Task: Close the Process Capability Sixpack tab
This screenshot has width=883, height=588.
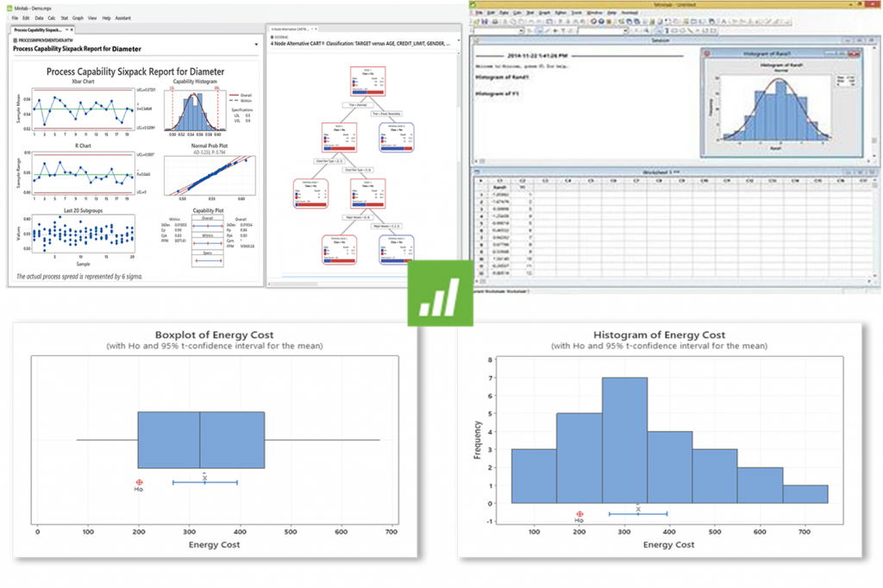Action: (72, 28)
